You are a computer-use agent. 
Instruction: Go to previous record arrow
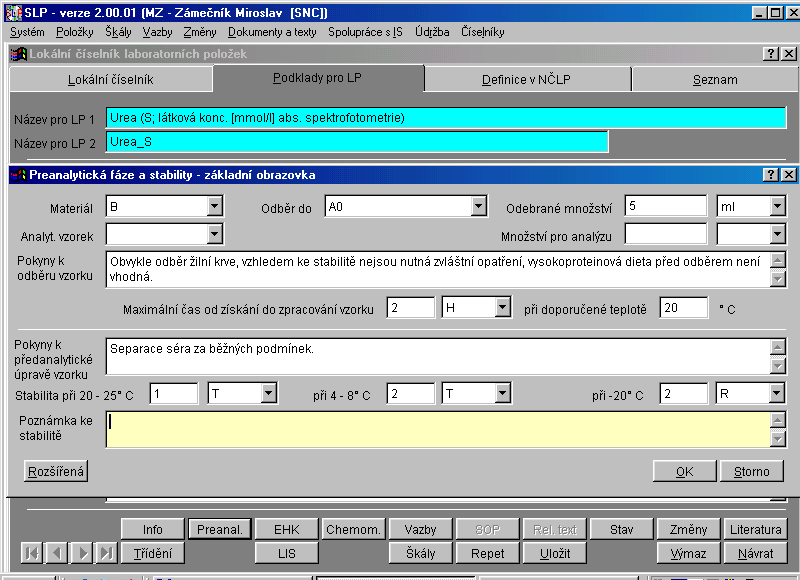[x=57, y=553]
